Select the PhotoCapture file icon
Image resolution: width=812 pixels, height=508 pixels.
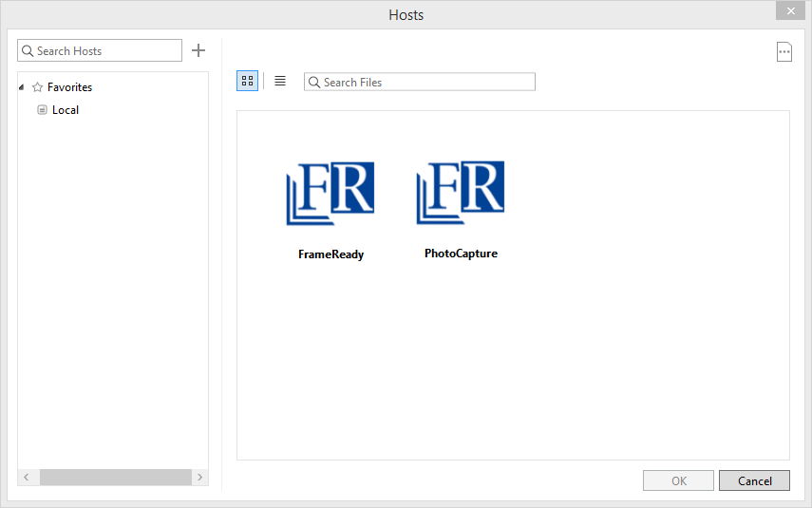pos(461,192)
